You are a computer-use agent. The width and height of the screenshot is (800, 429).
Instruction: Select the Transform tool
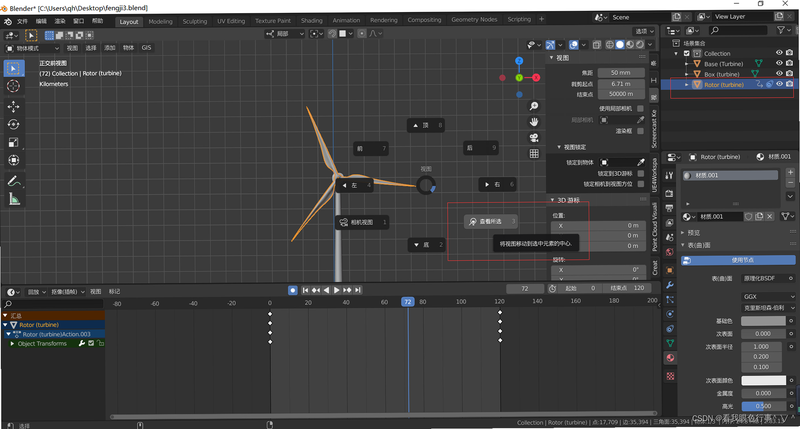(x=14, y=160)
